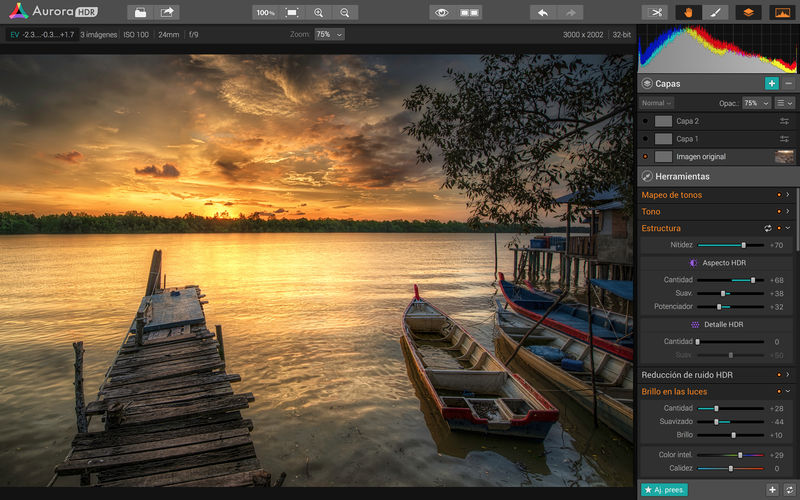Toggle visibility dot of Capa 2
Screen dimensions: 800x500
645,121
